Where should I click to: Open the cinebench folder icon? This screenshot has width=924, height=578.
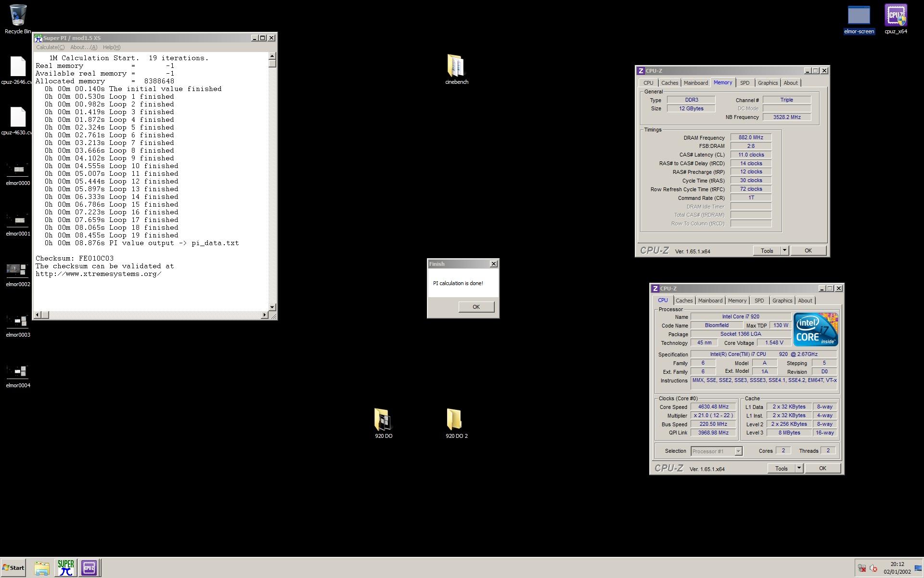456,69
